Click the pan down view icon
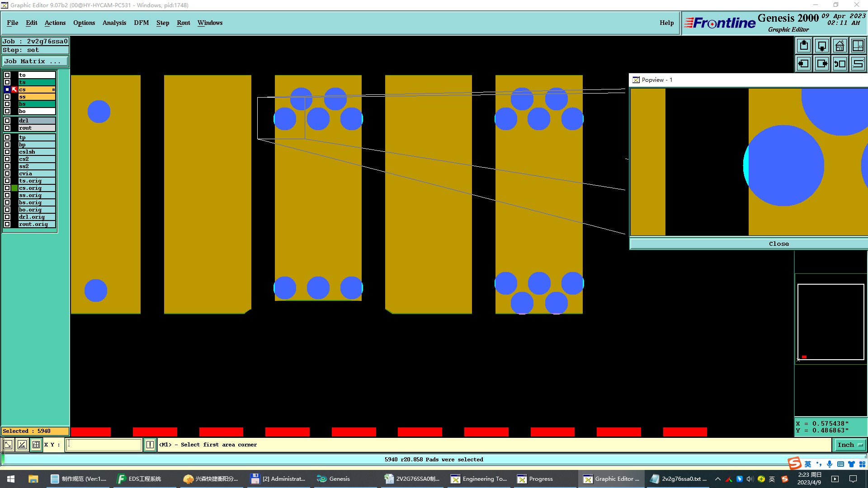The width and height of the screenshot is (868, 488). click(822, 46)
